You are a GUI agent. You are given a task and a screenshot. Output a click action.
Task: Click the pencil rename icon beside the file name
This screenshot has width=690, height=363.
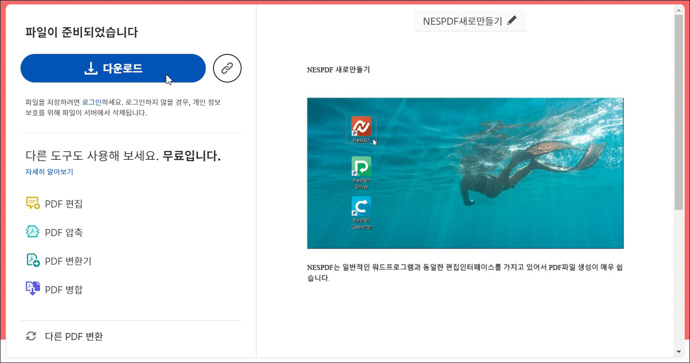pyautogui.click(x=512, y=20)
